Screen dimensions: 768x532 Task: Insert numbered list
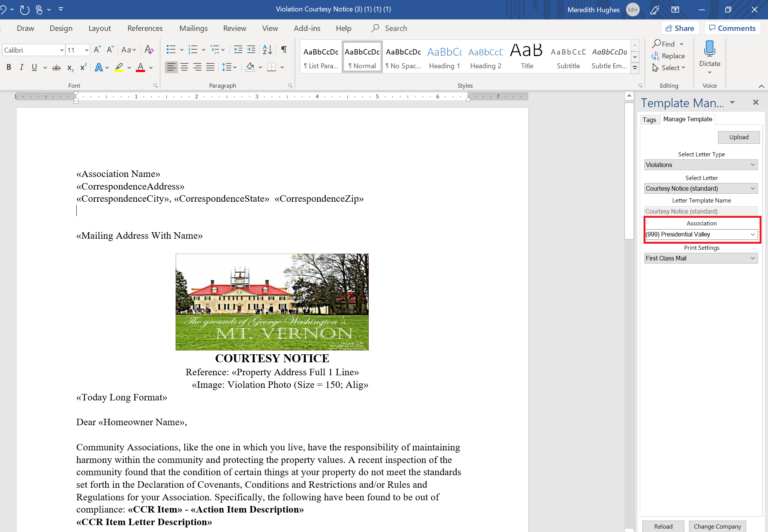(x=193, y=49)
